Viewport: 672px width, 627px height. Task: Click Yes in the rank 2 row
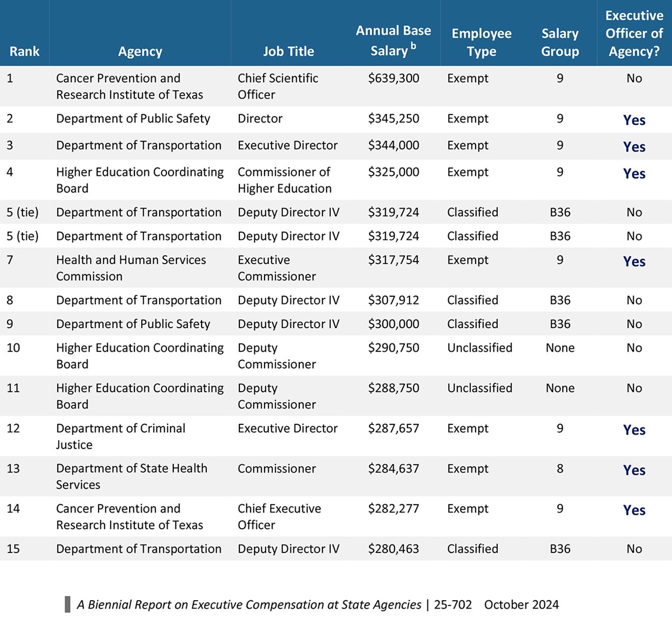(634, 120)
